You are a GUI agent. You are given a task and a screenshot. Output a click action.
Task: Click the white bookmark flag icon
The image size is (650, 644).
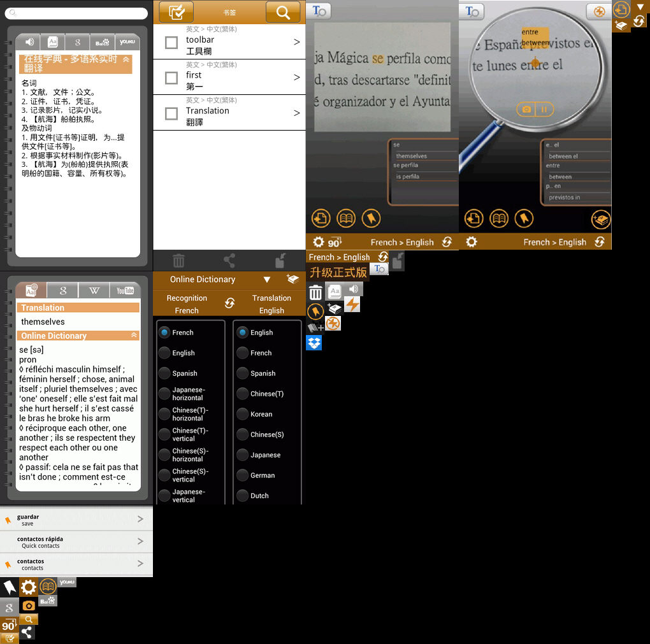(x=9, y=587)
